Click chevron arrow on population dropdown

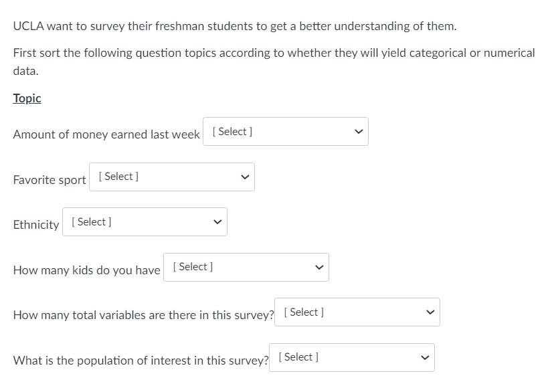[x=424, y=357]
